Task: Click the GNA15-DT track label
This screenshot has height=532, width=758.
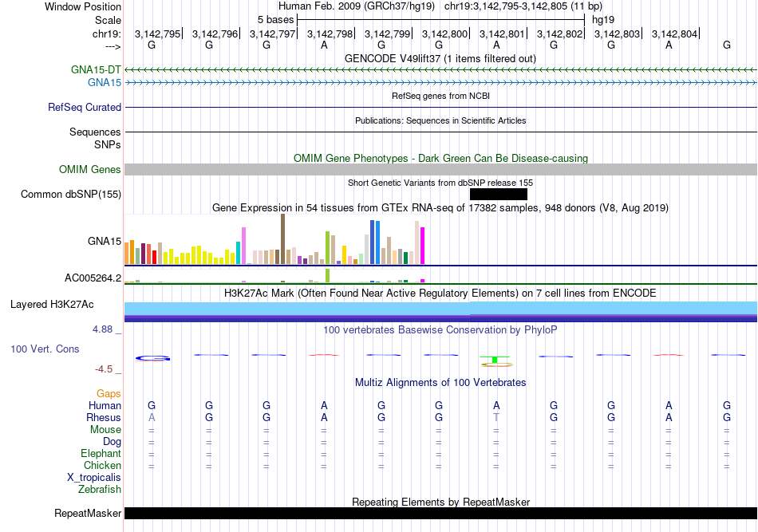Action: 96,69
